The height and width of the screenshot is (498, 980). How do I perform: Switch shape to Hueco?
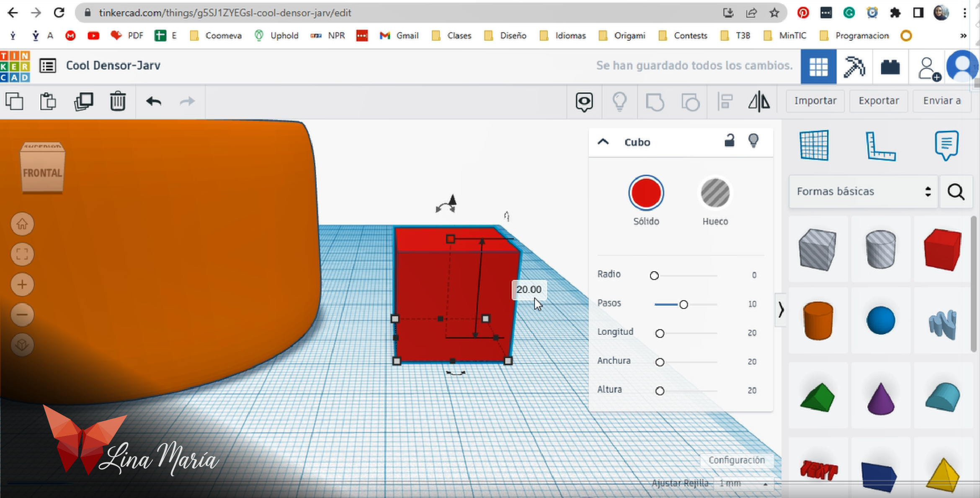tap(715, 193)
